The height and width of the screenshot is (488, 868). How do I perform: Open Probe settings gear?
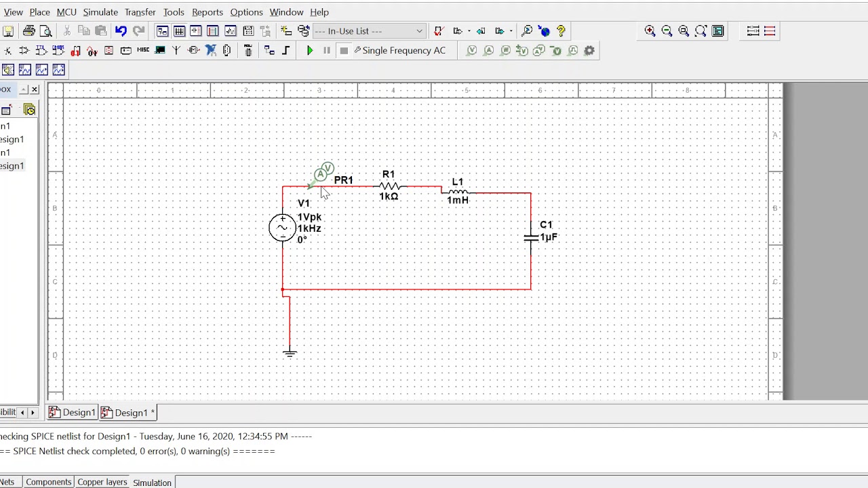point(589,50)
